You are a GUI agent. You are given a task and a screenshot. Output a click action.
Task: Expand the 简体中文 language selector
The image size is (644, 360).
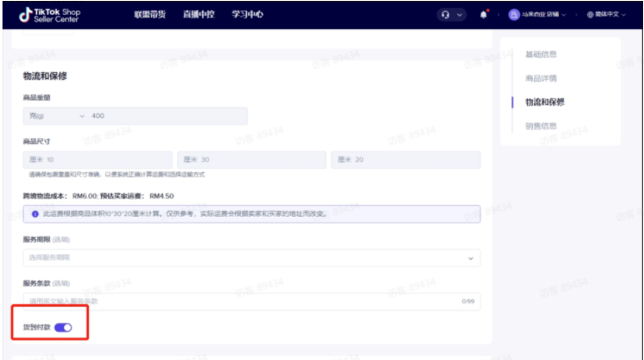(609, 15)
